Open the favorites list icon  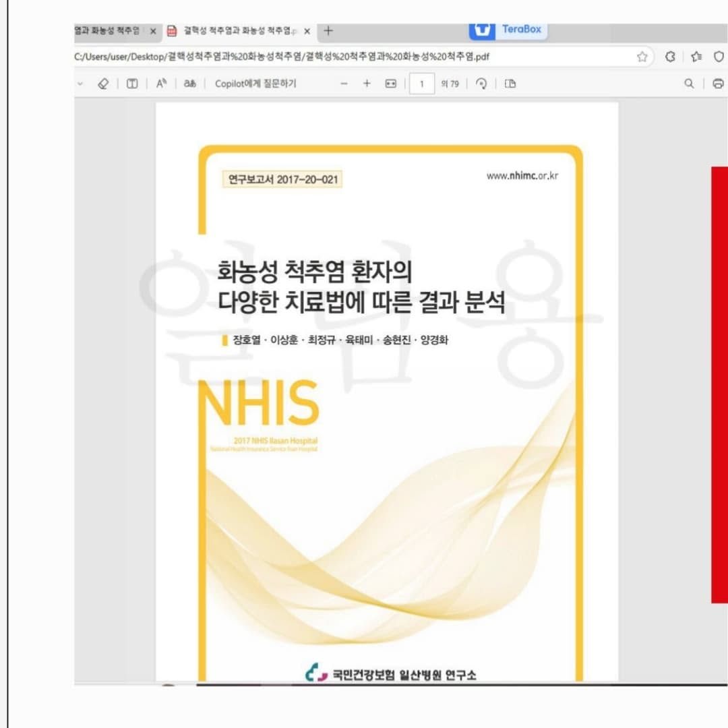[696, 57]
